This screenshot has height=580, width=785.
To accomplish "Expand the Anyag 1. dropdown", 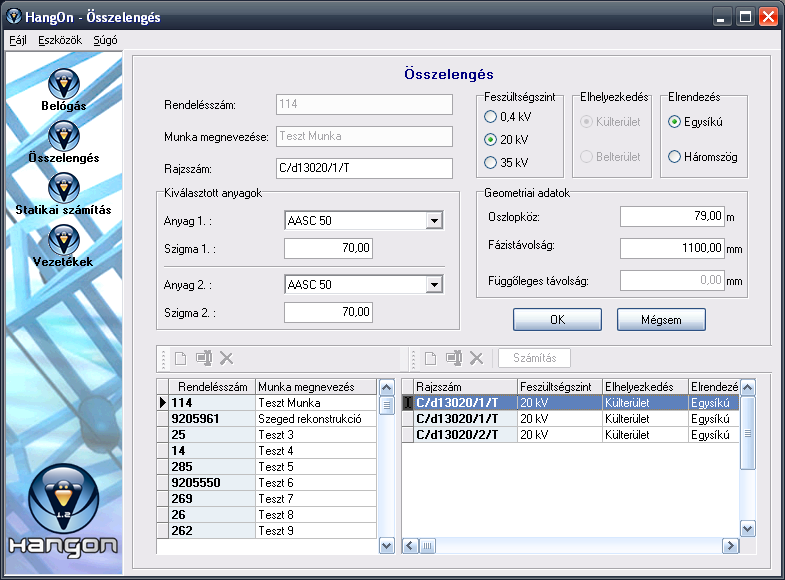I will pos(433,221).
